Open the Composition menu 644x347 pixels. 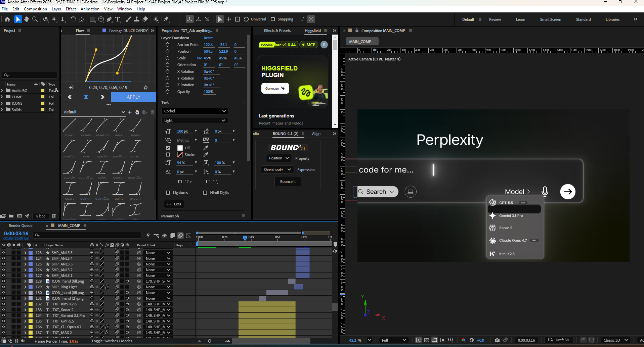point(35,9)
